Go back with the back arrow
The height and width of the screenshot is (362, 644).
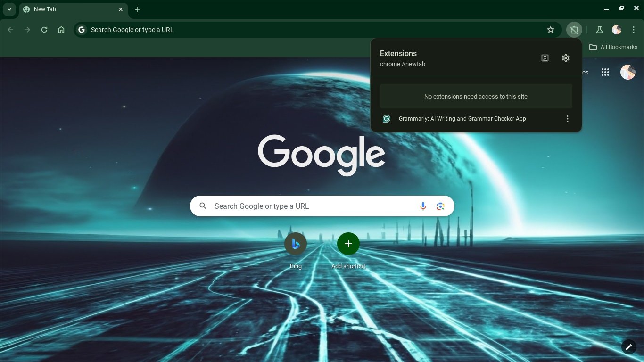(10, 30)
